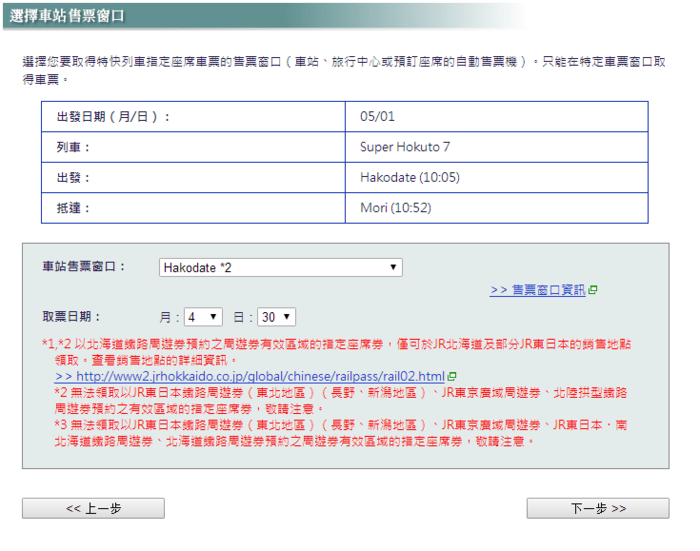Proceed with the 下一步 >> button

pyautogui.click(x=597, y=508)
